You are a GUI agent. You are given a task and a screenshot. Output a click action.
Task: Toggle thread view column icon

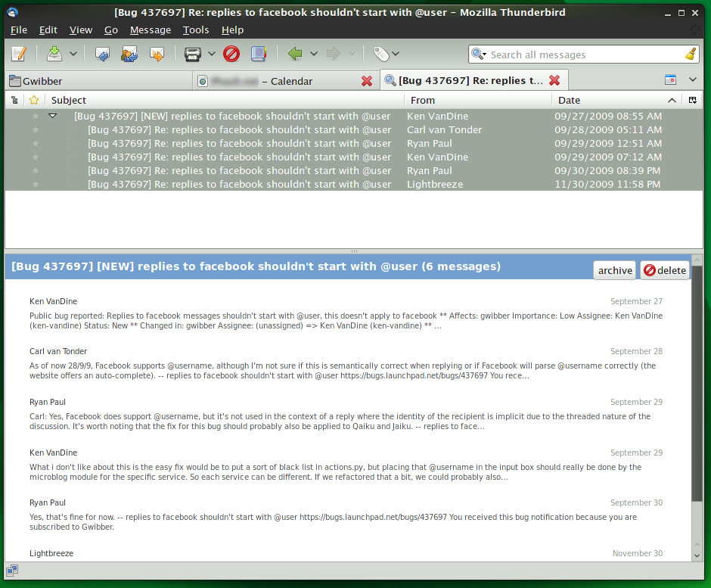point(14,100)
